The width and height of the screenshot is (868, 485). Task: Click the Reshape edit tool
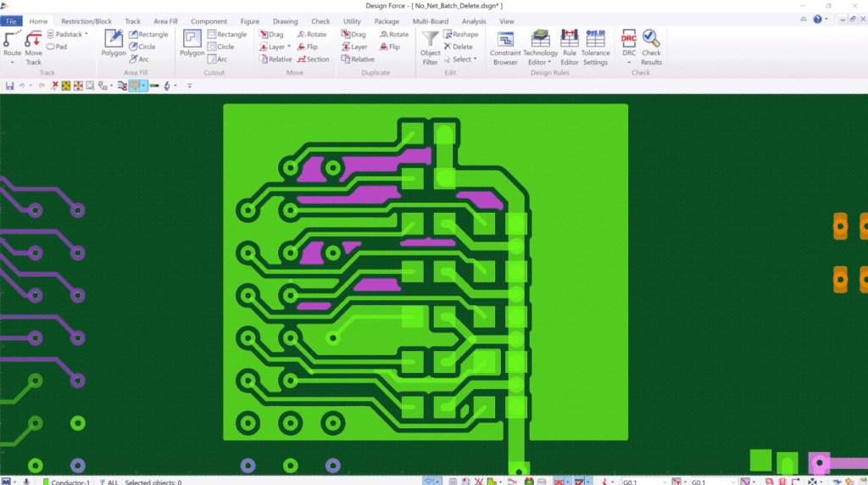[x=460, y=34]
